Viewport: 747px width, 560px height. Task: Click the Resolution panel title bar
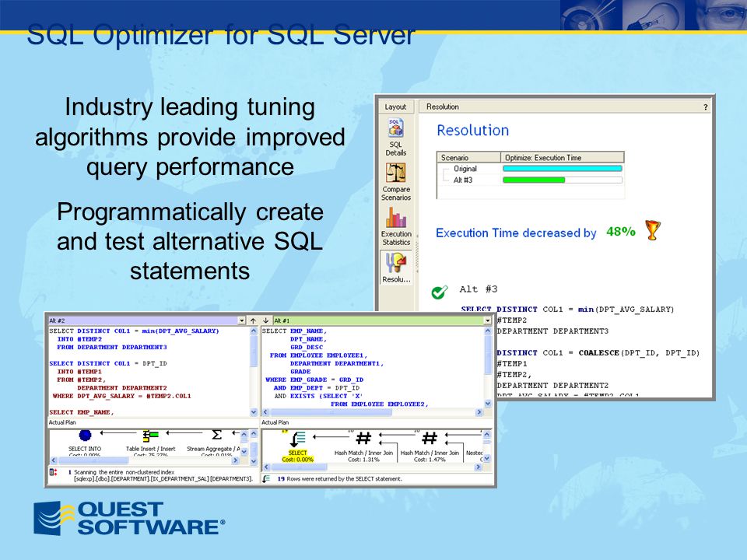pyautogui.click(x=565, y=107)
